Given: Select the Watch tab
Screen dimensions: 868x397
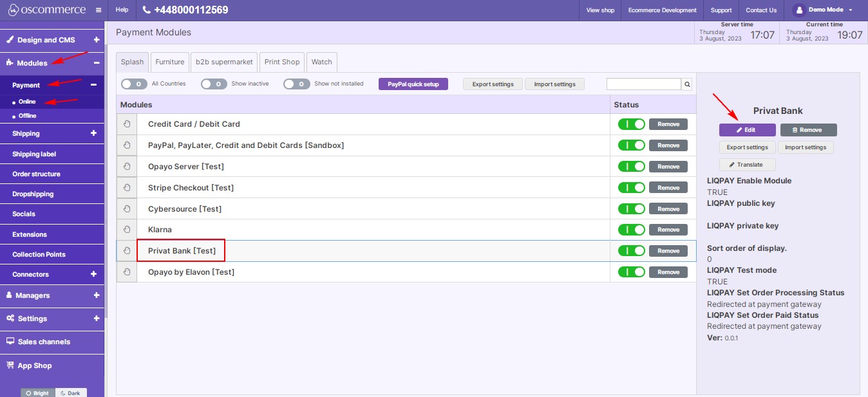Looking at the screenshot, I should [322, 62].
